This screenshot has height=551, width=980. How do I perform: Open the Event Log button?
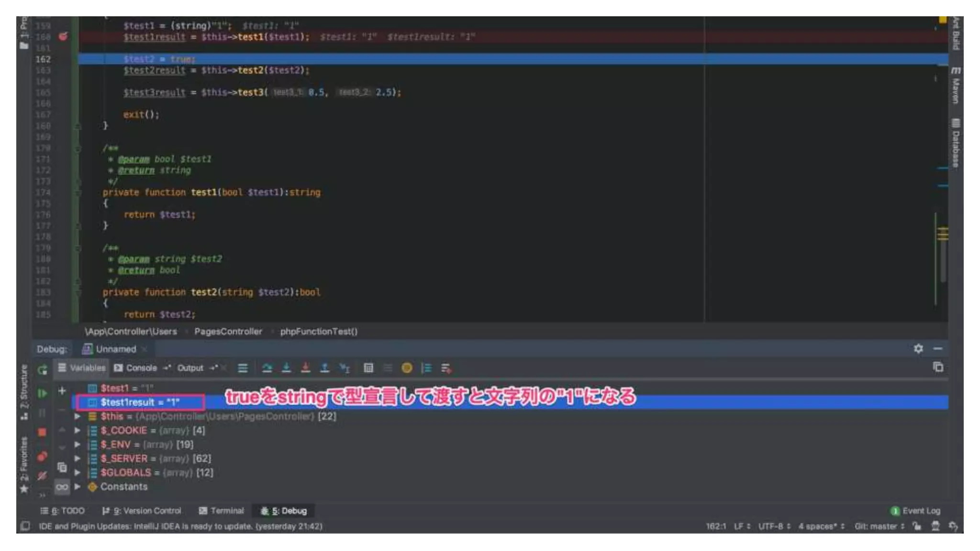[x=915, y=511]
